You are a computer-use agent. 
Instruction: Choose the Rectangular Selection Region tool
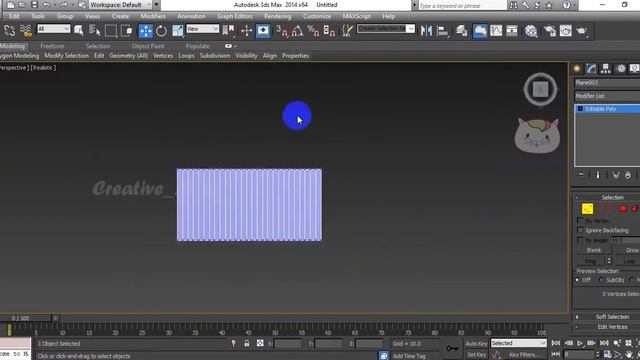pos(111,31)
